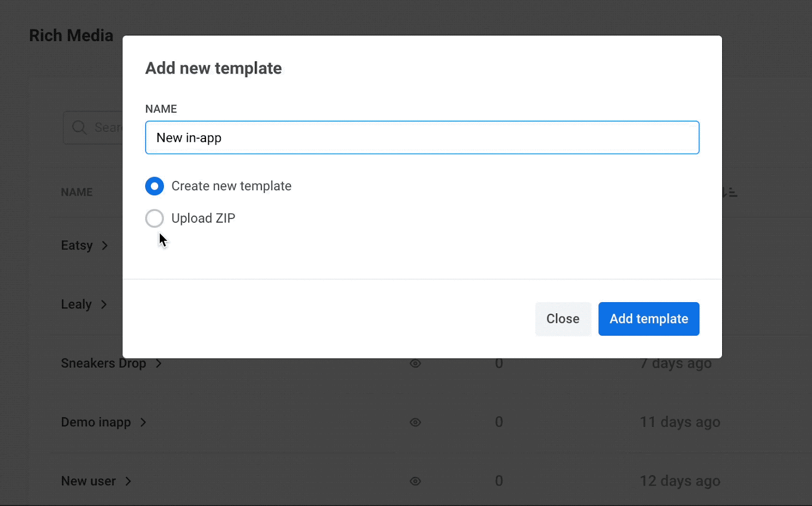812x506 pixels.
Task: Click the NAME column header in table
Action: (77, 193)
